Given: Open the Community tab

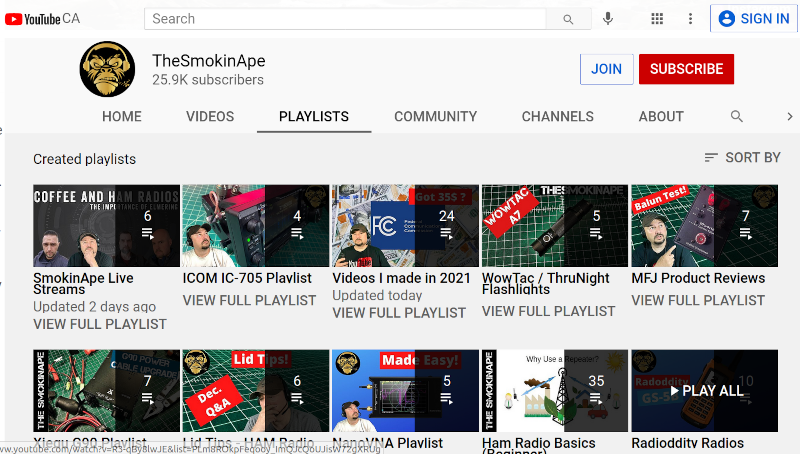Looking at the screenshot, I should (435, 116).
